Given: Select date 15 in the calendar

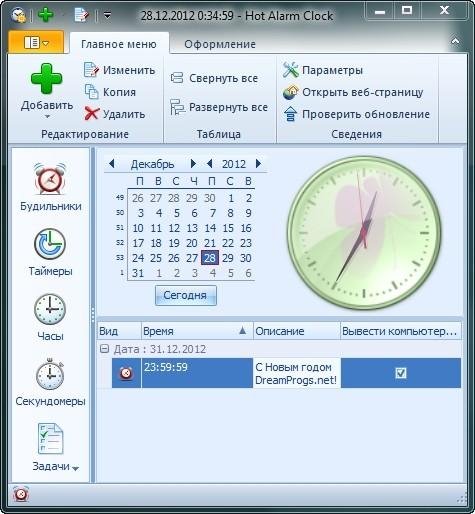Looking at the screenshot, I should click(228, 228).
